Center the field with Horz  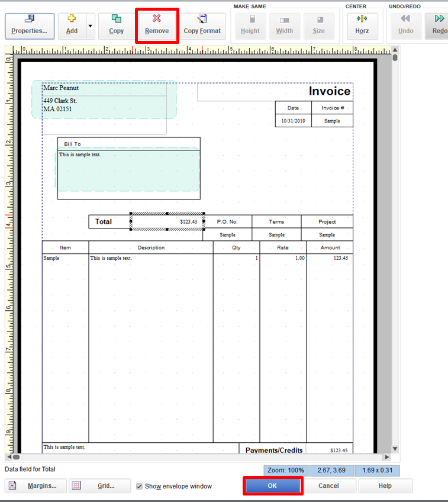[x=362, y=26]
